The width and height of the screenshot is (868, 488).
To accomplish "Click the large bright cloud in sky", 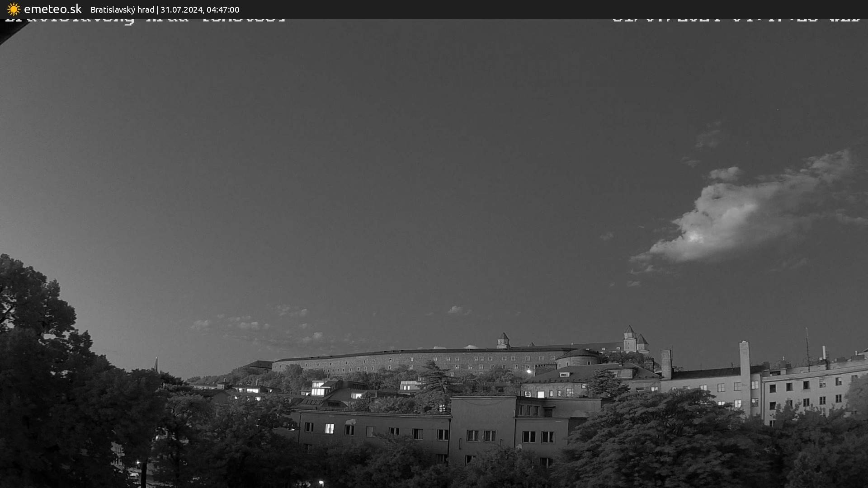I will click(732, 217).
